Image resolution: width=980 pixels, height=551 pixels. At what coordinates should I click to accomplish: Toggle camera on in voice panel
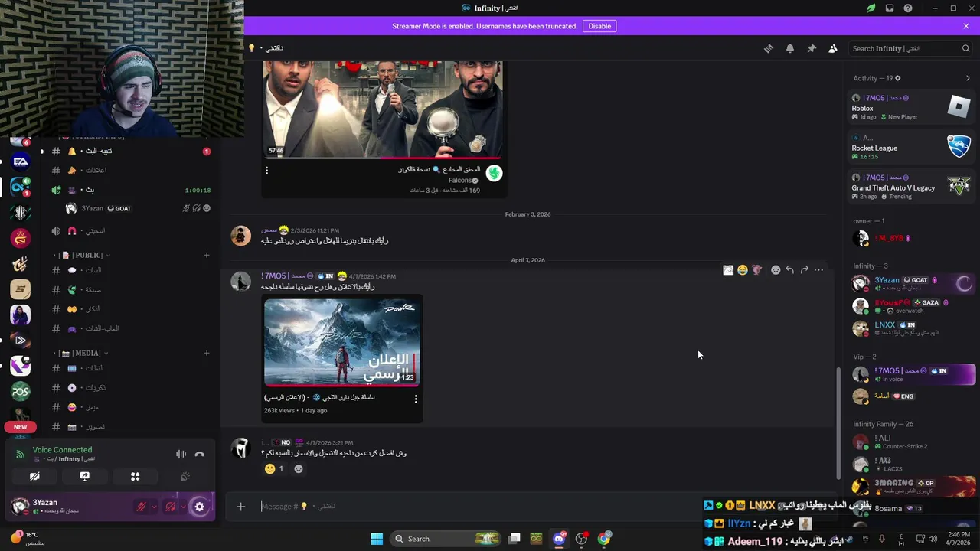34,476
